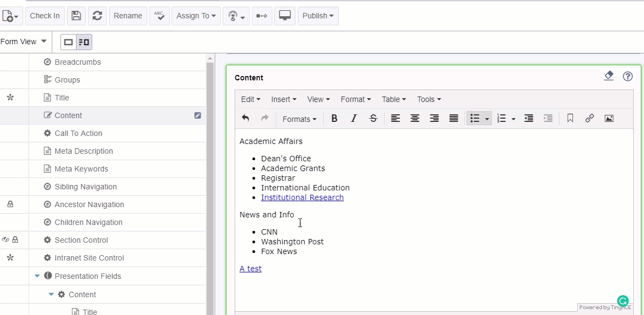The height and width of the screenshot is (315, 644).
Task: Click the Redo arrow
Action: (265, 119)
